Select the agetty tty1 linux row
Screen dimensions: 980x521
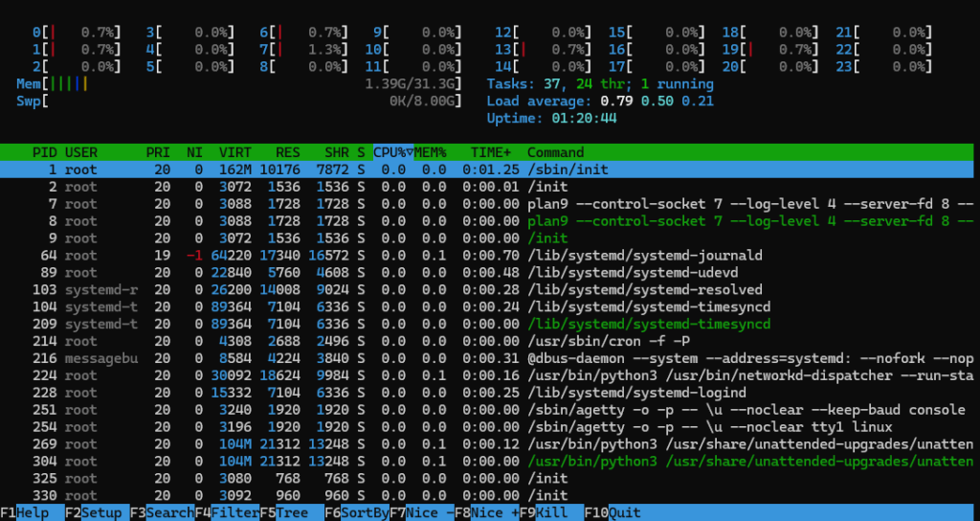(x=487, y=427)
